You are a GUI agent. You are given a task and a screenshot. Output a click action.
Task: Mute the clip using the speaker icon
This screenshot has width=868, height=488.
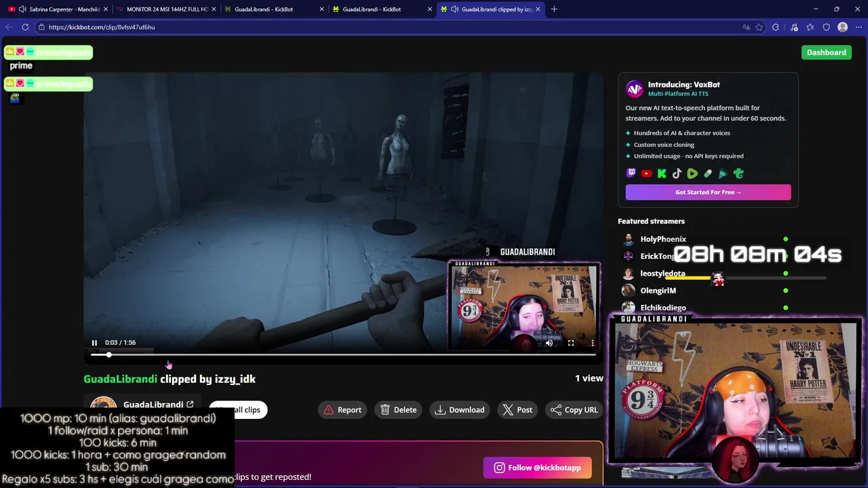tap(549, 343)
